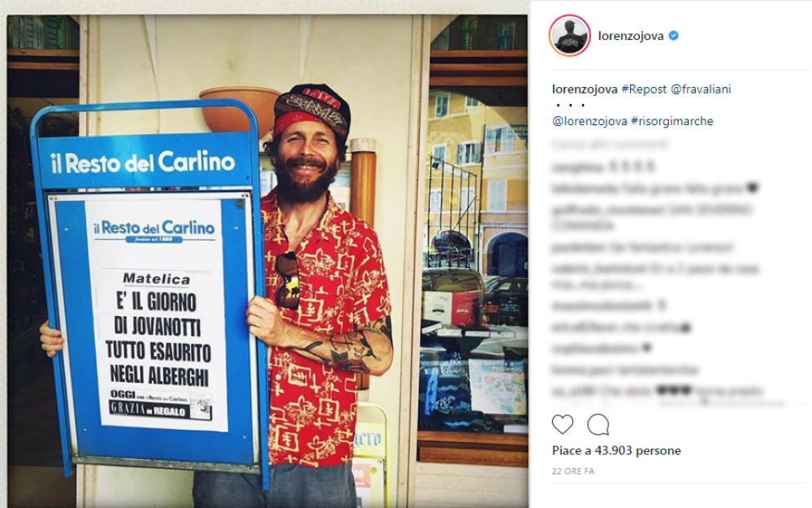Image resolution: width=812 pixels, height=508 pixels.
Task: Click the blue verified badge
Action: [674, 36]
